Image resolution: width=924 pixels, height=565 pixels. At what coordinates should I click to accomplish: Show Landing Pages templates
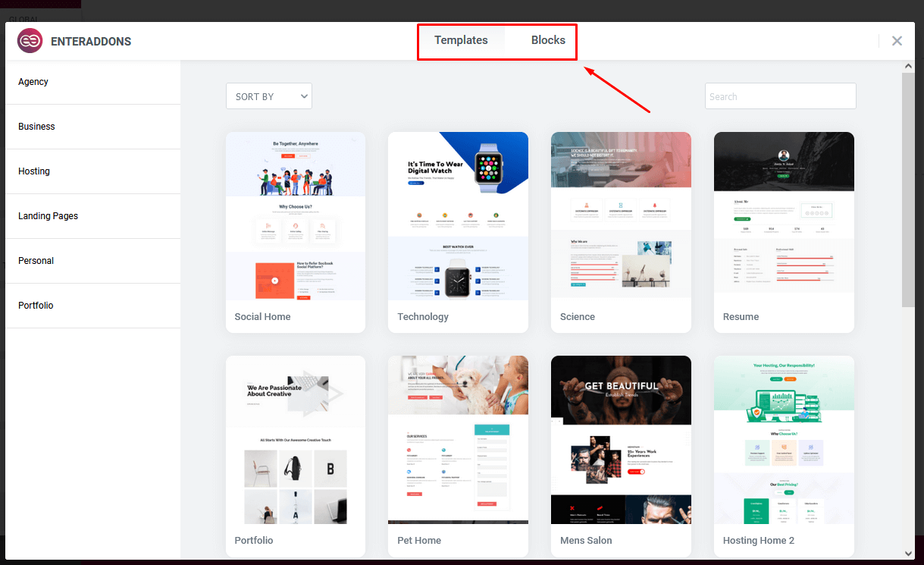(x=48, y=216)
